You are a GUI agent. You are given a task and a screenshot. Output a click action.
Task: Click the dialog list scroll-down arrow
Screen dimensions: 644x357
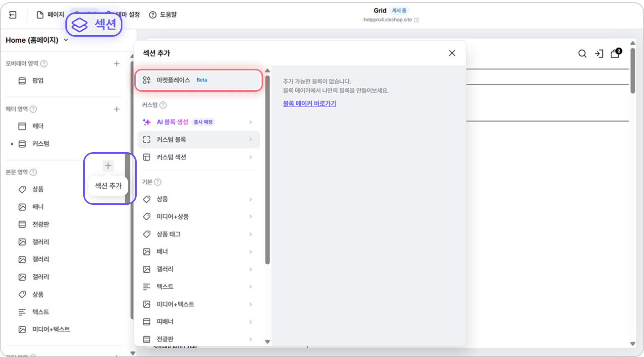pos(268,342)
